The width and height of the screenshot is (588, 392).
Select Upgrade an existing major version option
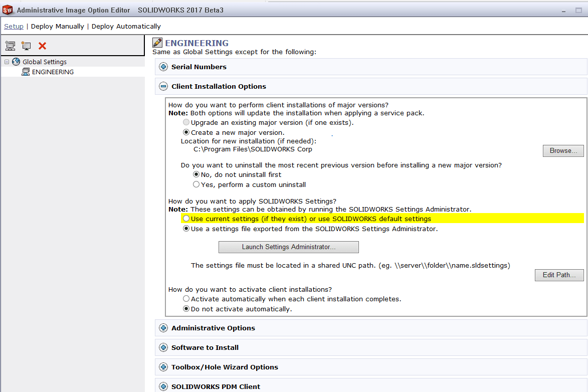pos(186,122)
